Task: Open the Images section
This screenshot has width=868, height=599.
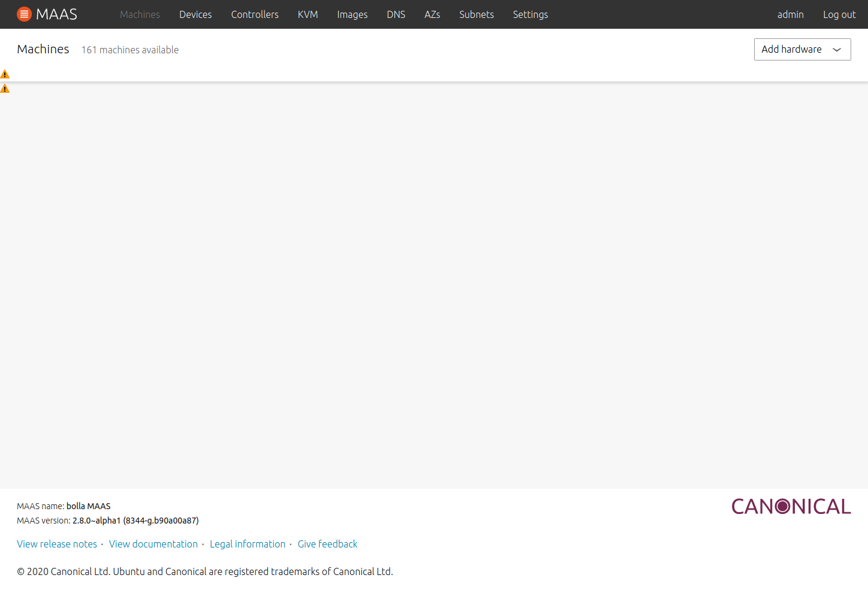Action: click(352, 14)
